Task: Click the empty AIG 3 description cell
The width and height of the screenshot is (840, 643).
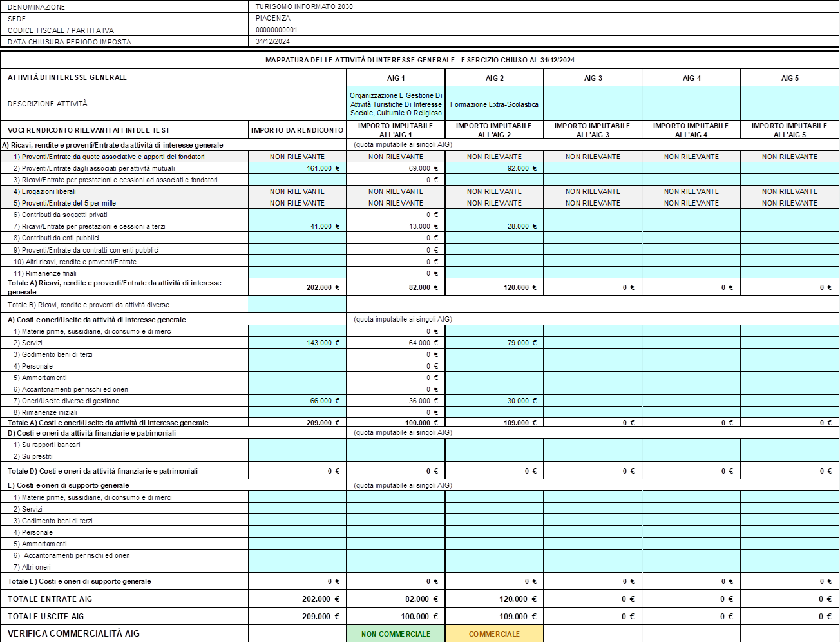Action: [593, 104]
